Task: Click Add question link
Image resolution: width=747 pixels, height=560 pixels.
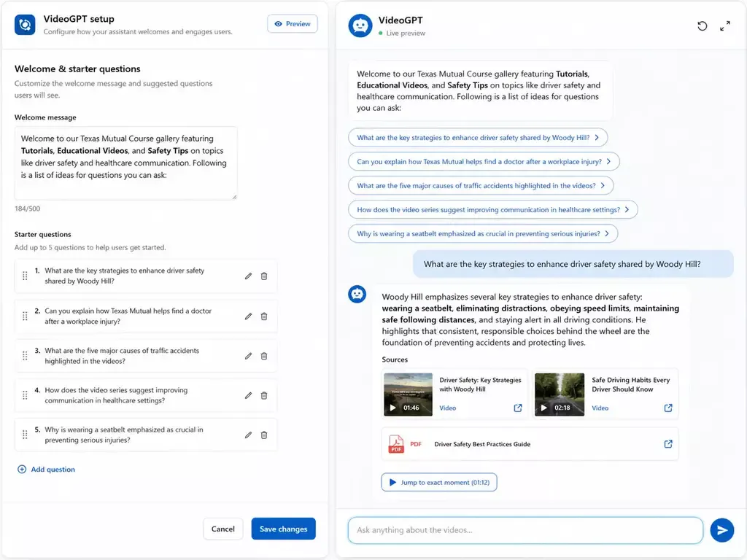Action: [46, 469]
